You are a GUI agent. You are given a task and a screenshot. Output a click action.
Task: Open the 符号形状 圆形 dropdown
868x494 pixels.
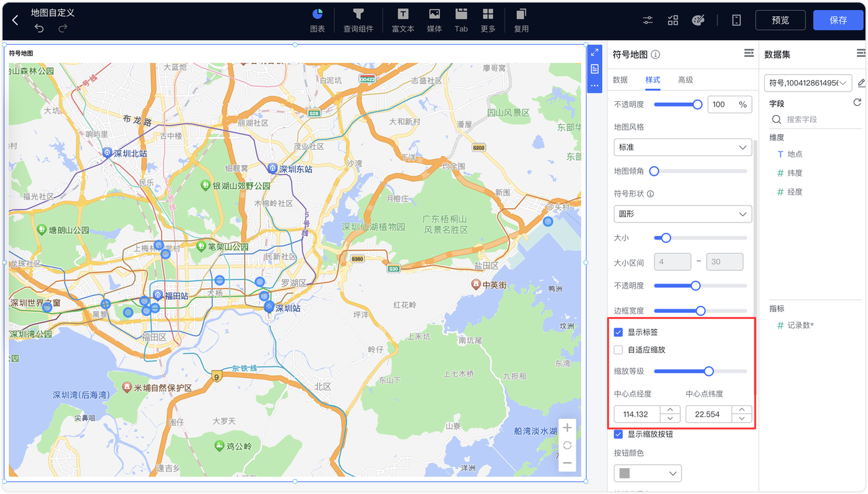(683, 214)
